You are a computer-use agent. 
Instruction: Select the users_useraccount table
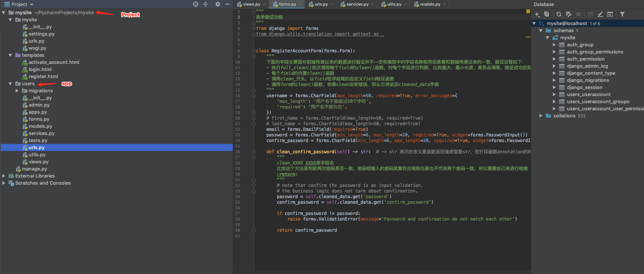click(x=588, y=95)
